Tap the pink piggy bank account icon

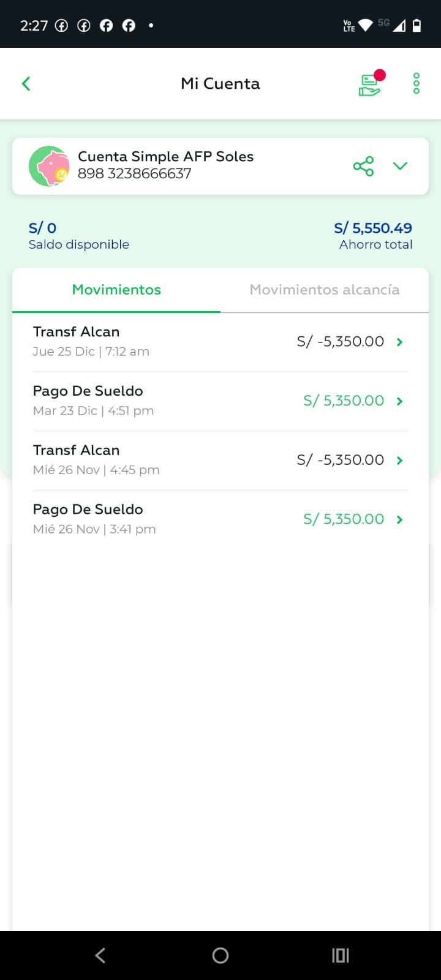(48, 166)
